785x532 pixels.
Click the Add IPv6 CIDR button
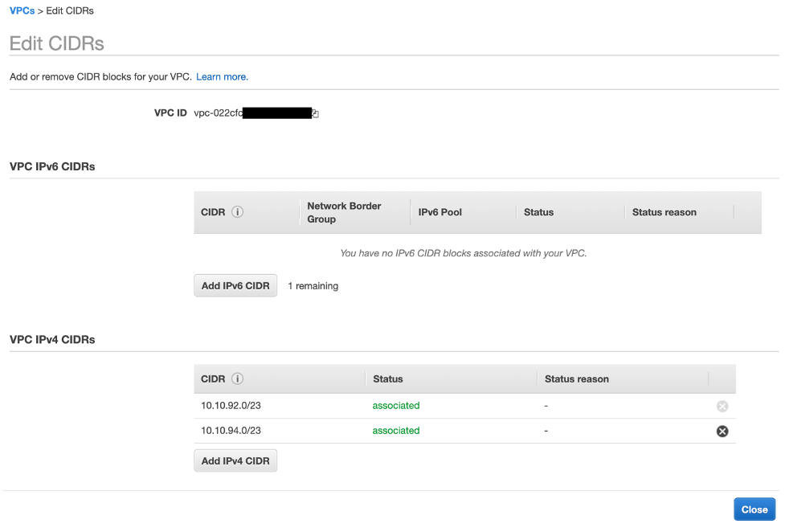[235, 285]
